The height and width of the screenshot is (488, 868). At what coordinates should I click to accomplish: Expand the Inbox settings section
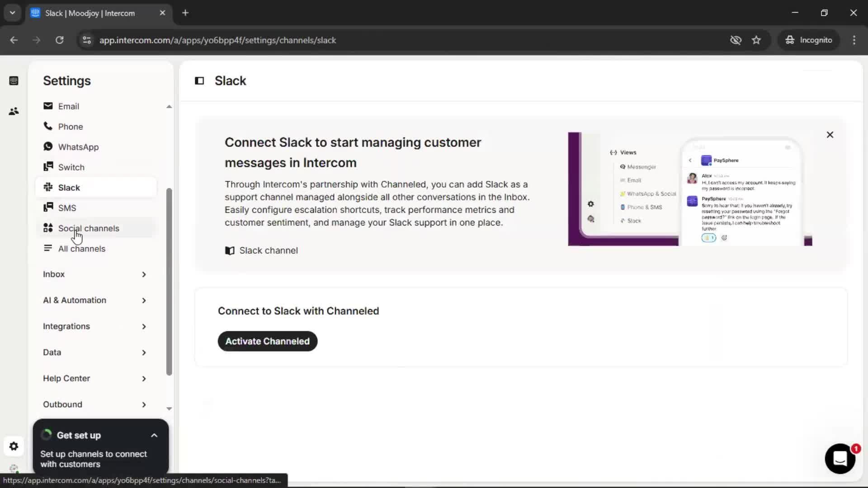tap(95, 274)
